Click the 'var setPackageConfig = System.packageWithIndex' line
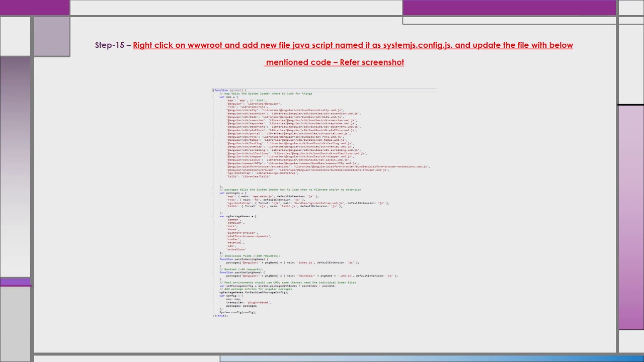This screenshot has height=362, width=644. (x=278, y=286)
